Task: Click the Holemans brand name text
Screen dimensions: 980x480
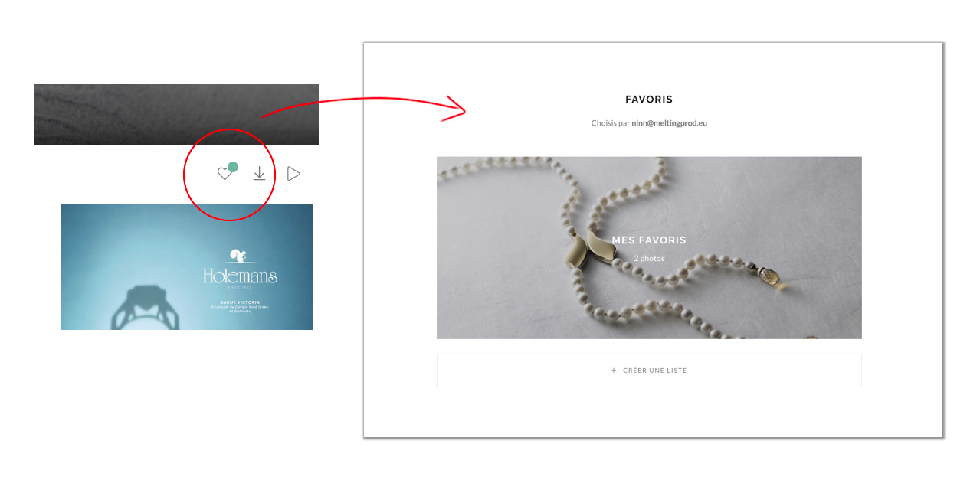Action: pos(240,276)
